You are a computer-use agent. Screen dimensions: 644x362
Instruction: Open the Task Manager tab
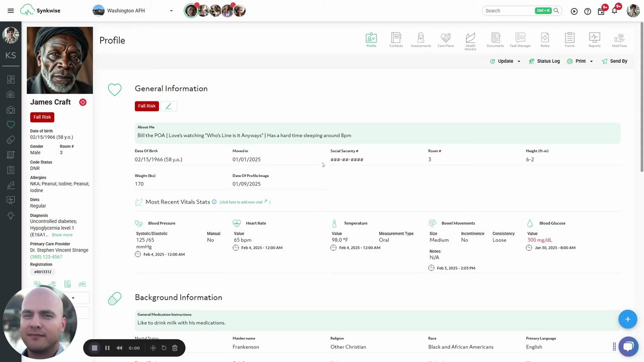520,40
